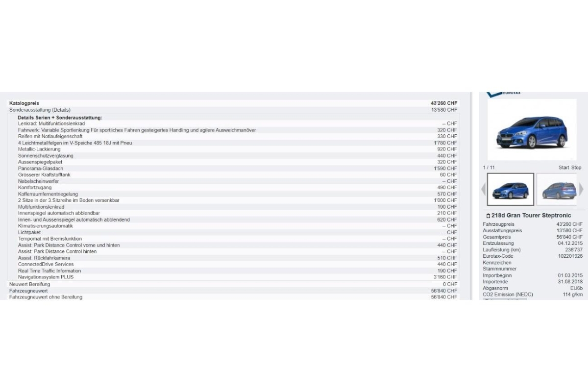Viewport: 588px width, 392px height.
Task: Select the Sonnenschutzverglasung row
Action: pyautogui.click(x=233, y=156)
